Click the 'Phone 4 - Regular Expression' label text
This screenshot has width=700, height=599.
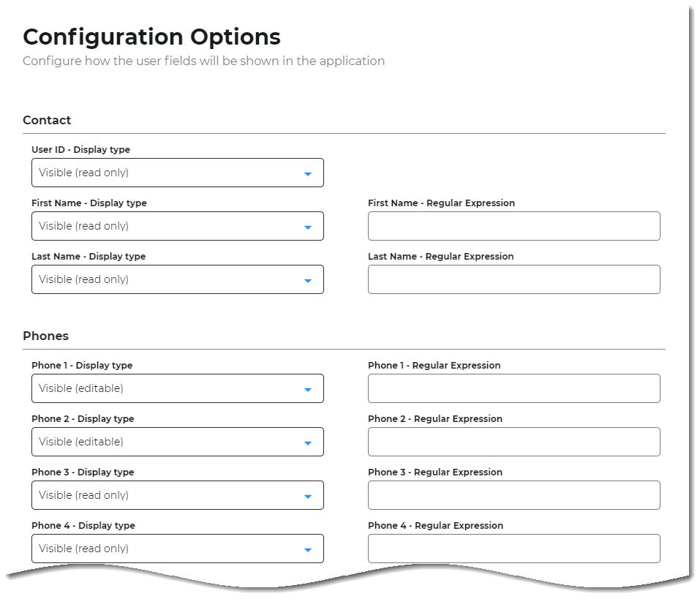coord(435,526)
